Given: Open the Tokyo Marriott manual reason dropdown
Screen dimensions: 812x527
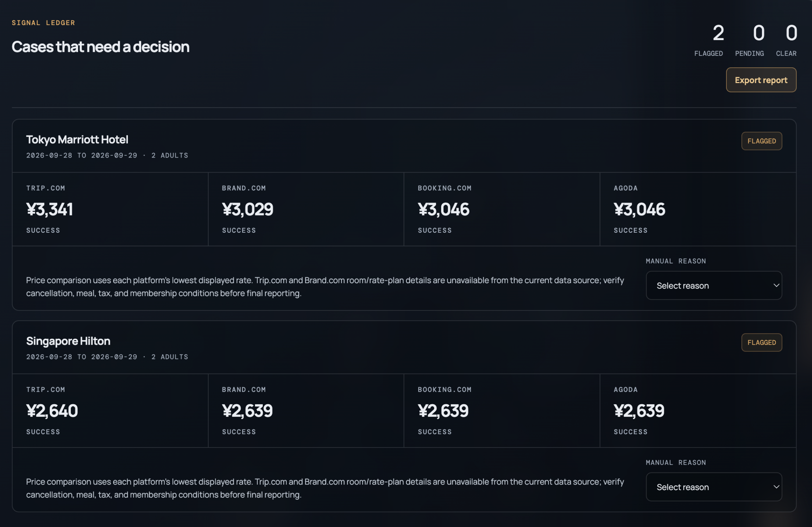Looking at the screenshot, I should [x=714, y=285].
